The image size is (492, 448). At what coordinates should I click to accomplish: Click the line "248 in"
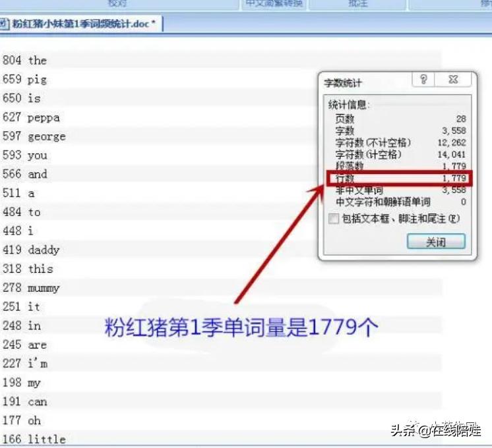(x=21, y=325)
